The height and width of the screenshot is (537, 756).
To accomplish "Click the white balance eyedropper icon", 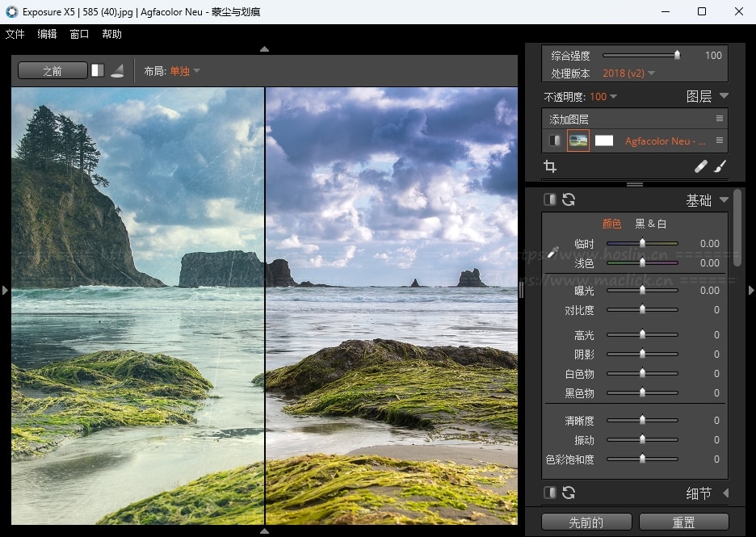I will [x=553, y=253].
